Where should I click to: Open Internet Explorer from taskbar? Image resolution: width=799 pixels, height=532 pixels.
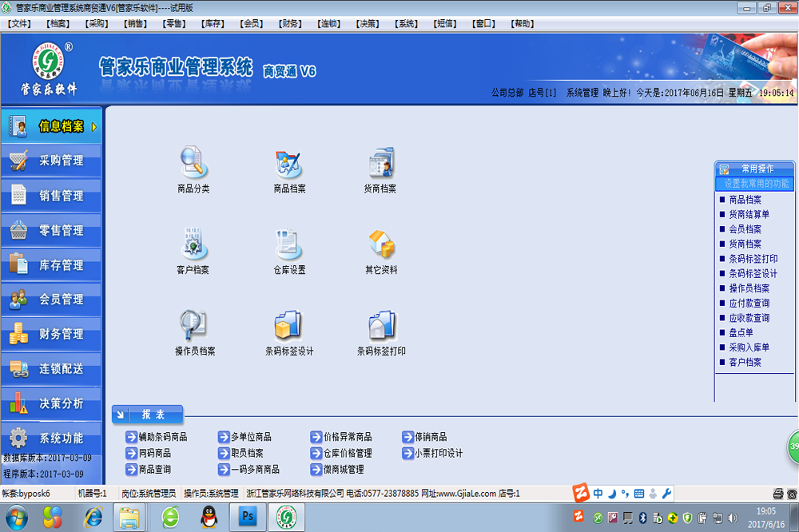coord(93,518)
